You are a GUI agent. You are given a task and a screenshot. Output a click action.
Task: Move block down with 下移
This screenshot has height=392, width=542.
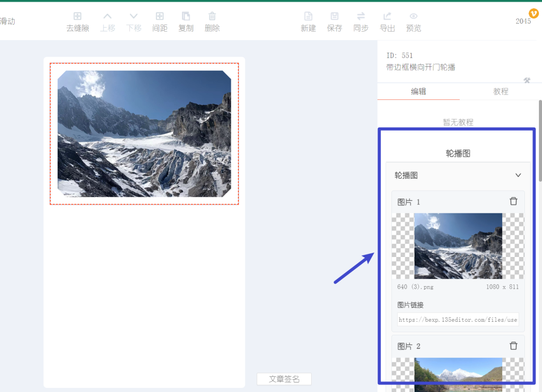[x=134, y=22]
